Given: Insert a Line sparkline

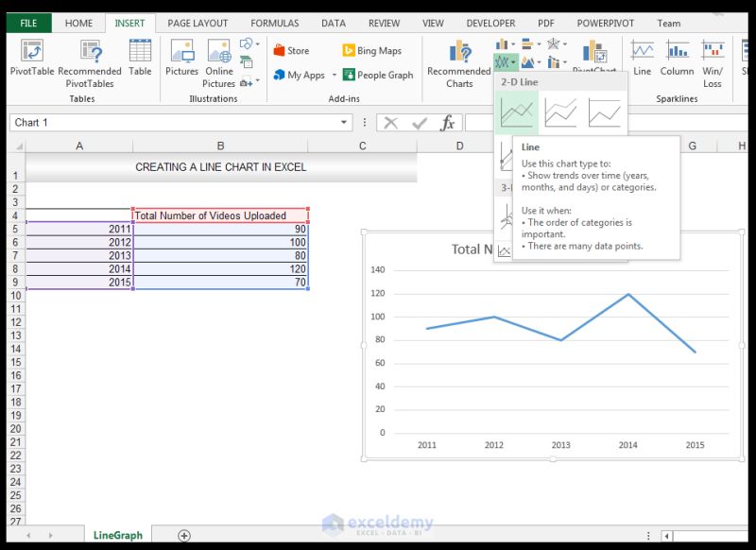Looking at the screenshot, I should point(642,57).
